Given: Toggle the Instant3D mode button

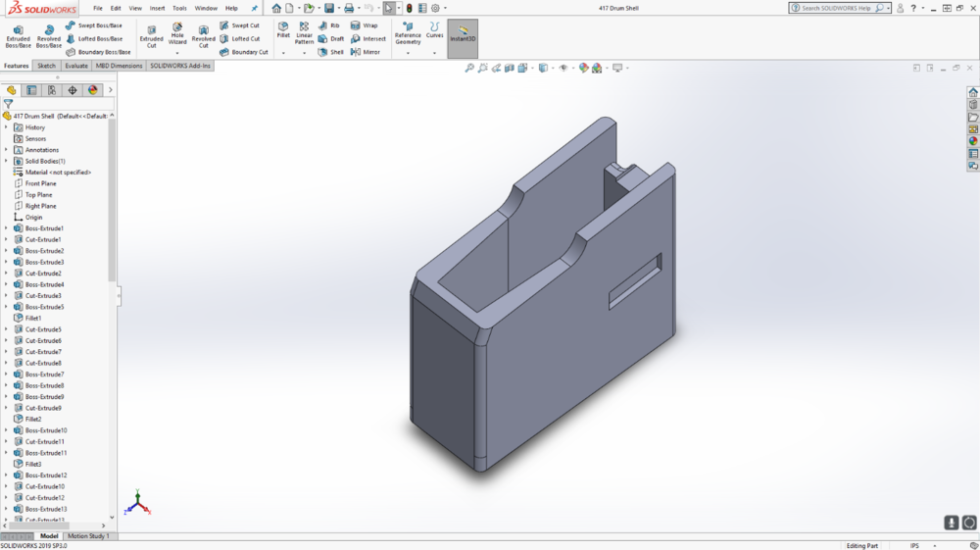Looking at the screenshot, I should pyautogui.click(x=463, y=36).
